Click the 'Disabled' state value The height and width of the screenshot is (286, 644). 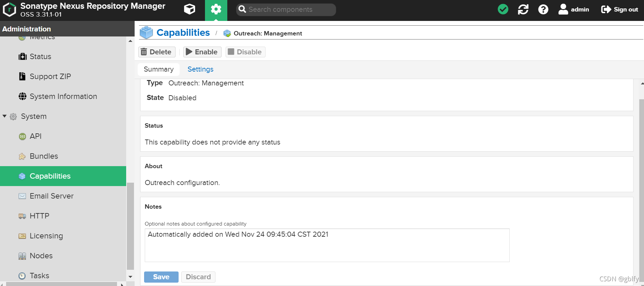pyautogui.click(x=182, y=98)
